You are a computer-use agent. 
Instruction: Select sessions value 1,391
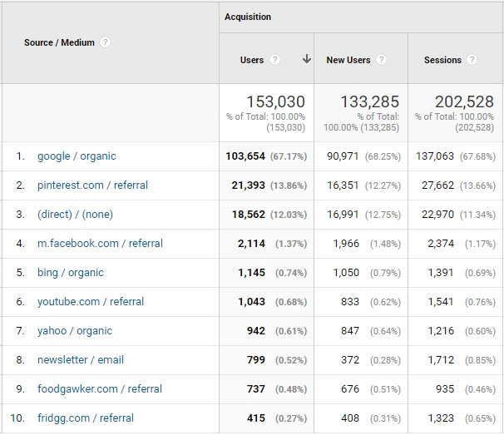441,273
